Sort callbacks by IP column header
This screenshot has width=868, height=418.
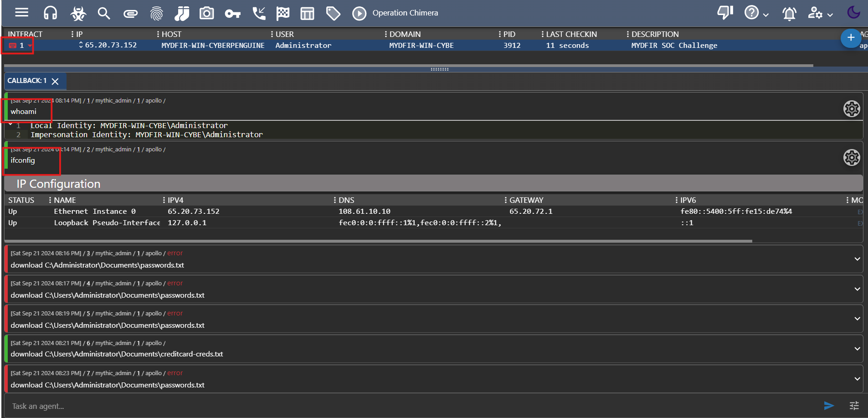79,34
